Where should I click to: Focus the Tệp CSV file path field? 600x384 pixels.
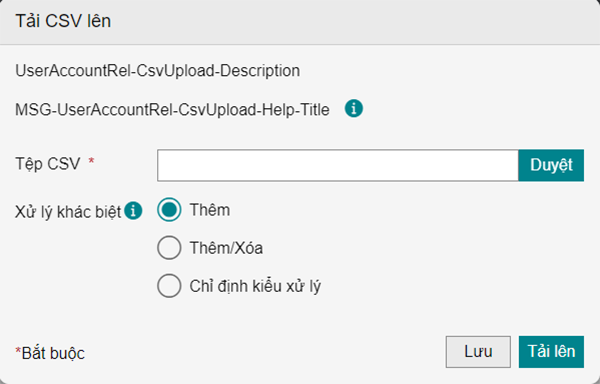coord(338,165)
